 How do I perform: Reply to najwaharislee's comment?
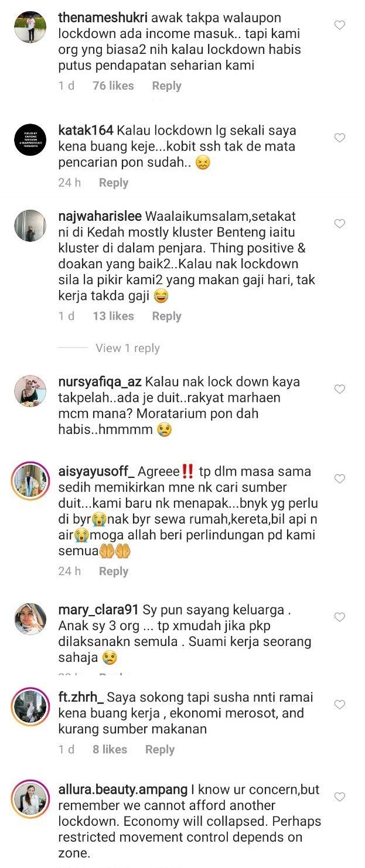[x=166, y=316]
